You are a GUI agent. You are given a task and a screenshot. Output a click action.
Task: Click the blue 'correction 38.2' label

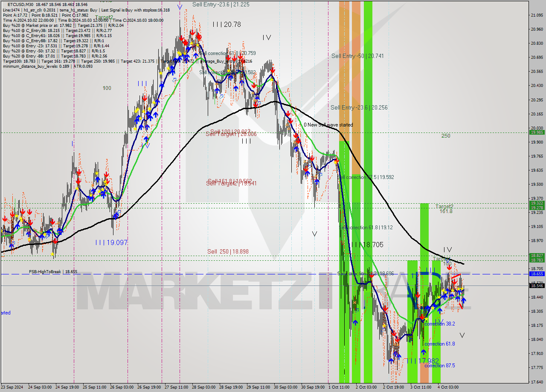point(439,324)
